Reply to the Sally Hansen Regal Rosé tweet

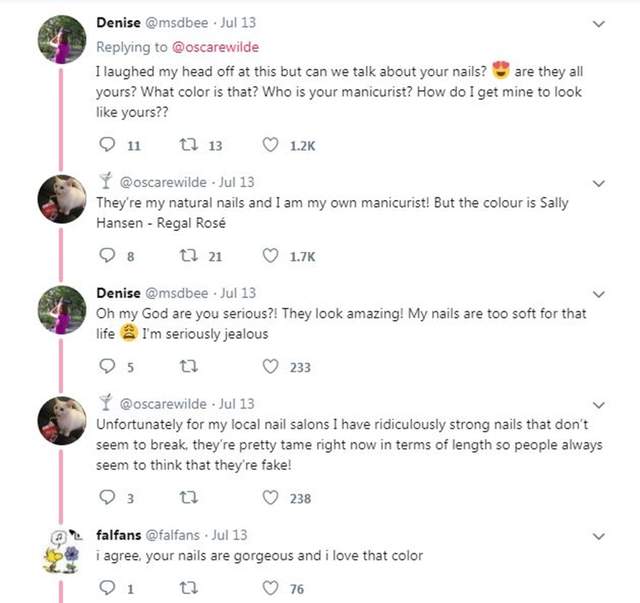[x=109, y=257]
